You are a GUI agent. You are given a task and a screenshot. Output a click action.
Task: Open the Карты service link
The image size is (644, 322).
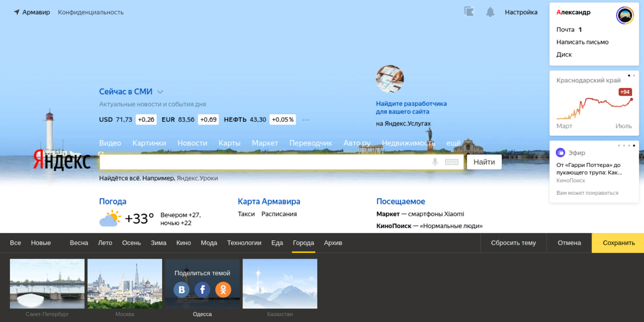coord(229,143)
